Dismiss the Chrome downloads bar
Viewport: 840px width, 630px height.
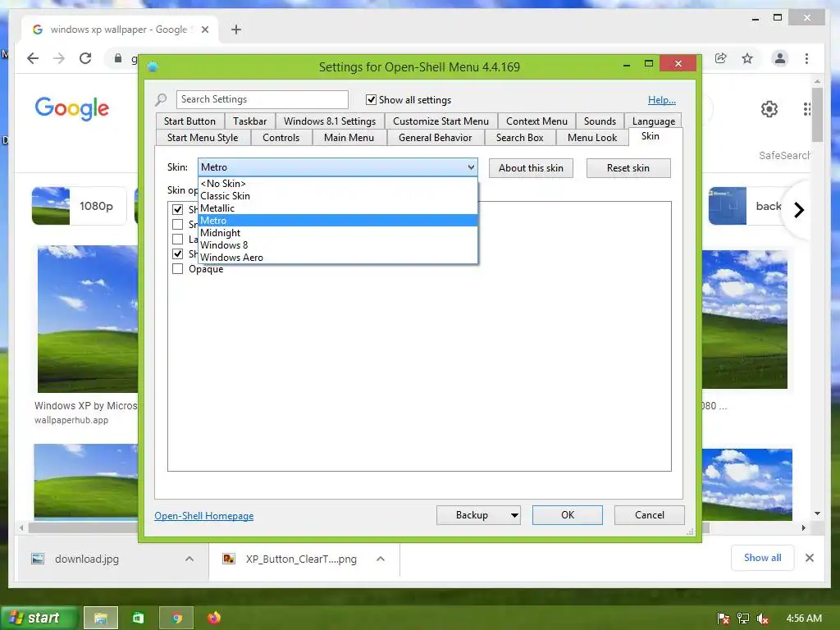pos(810,558)
